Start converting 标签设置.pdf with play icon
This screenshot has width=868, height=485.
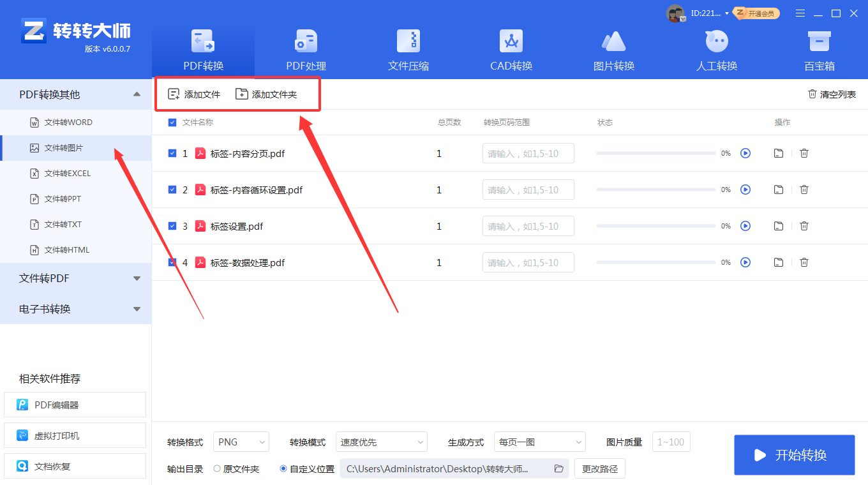745,226
